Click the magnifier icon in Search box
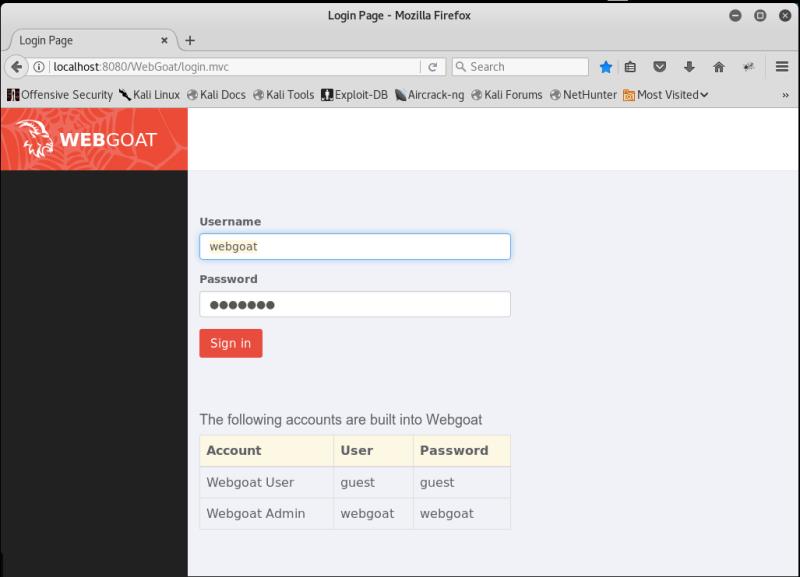800x577 pixels. (460, 67)
